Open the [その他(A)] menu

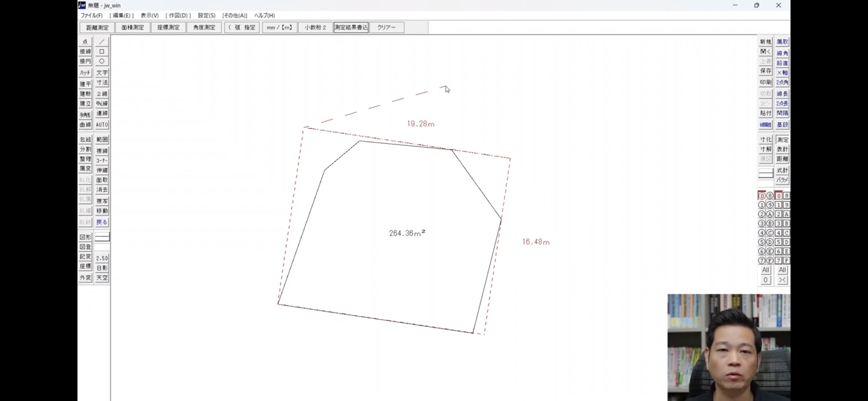[x=234, y=15]
